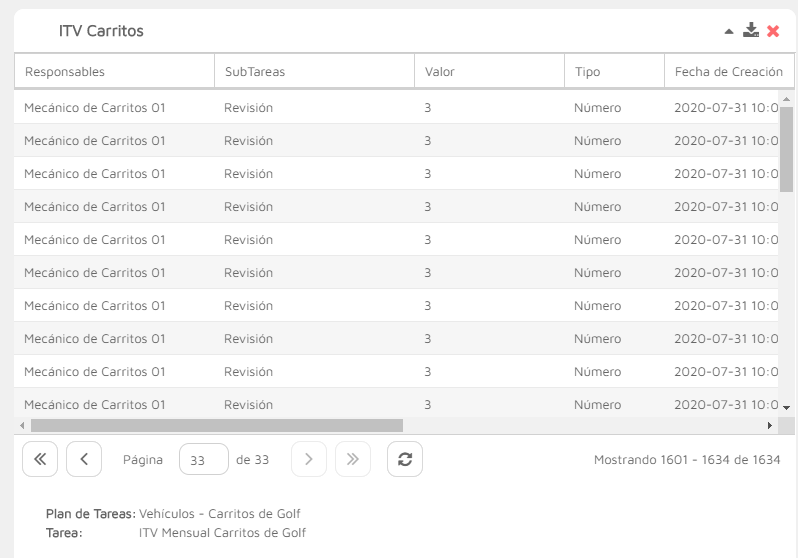Click the horizontal scrollbar left arrow
Viewport: 798px width, 558px height.
(22, 425)
